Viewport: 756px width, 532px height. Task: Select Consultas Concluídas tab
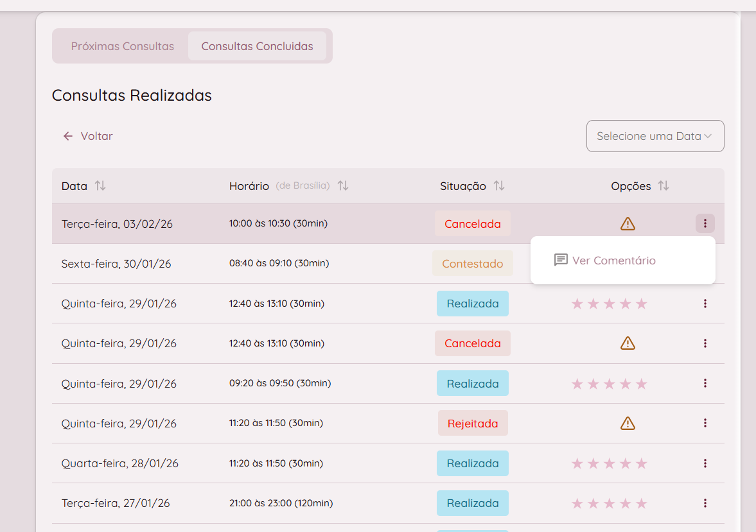click(x=257, y=46)
